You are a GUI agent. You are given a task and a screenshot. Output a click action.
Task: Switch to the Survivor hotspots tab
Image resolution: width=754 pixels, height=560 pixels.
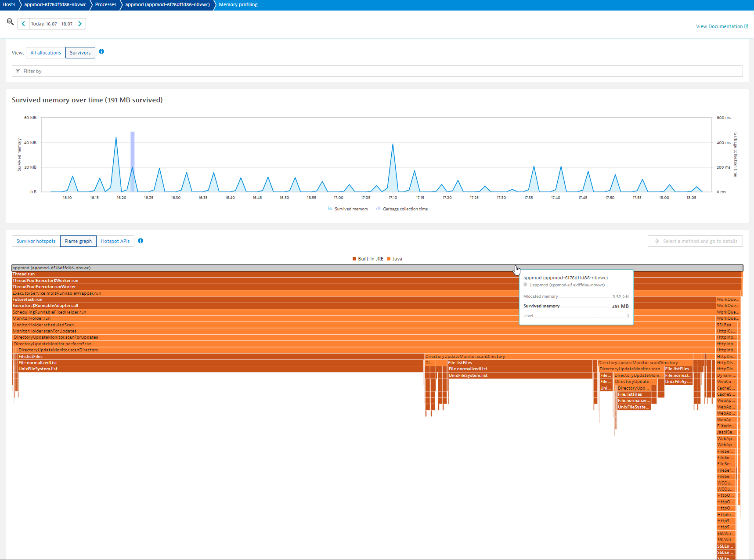36,241
